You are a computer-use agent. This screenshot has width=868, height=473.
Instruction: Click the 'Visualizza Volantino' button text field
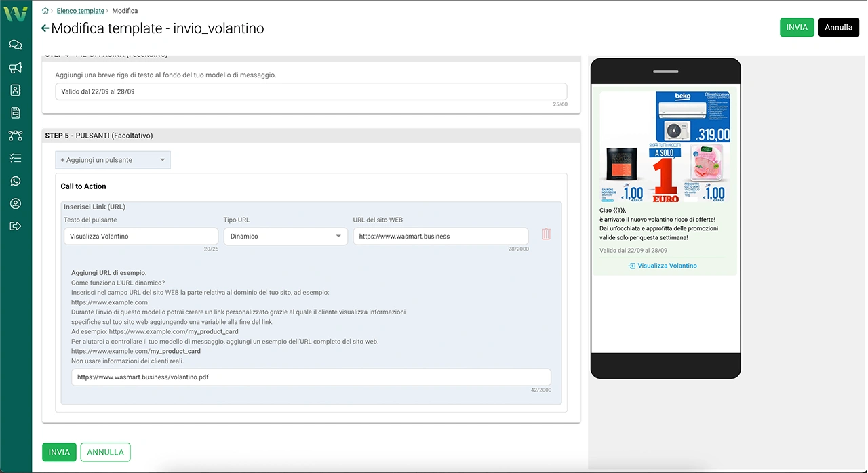pos(140,236)
